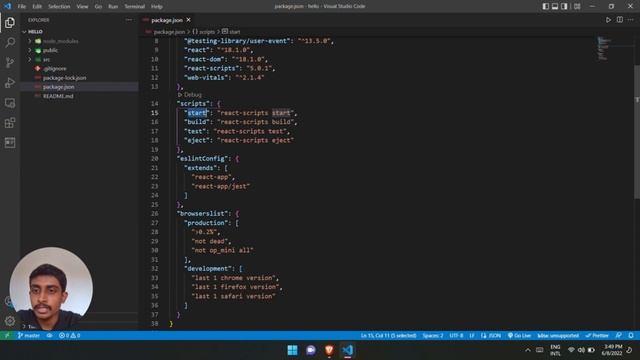Screen dimensions: 640x360
Task: Open the Go menu
Action: (98, 6)
